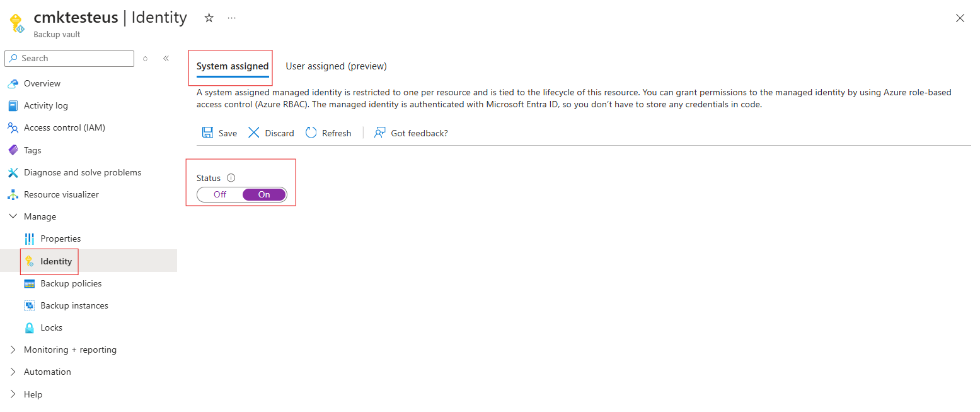The width and height of the screenshot is (980, 412).
Task: Click the search magnifier icon
Action: [x=13, y=58]
